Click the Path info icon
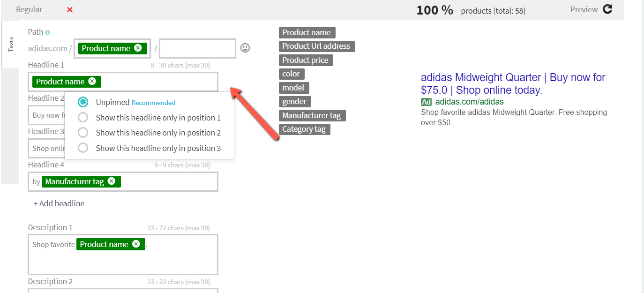Image resolution: width=644 pixels, height=293 pixels. point(48,32)
